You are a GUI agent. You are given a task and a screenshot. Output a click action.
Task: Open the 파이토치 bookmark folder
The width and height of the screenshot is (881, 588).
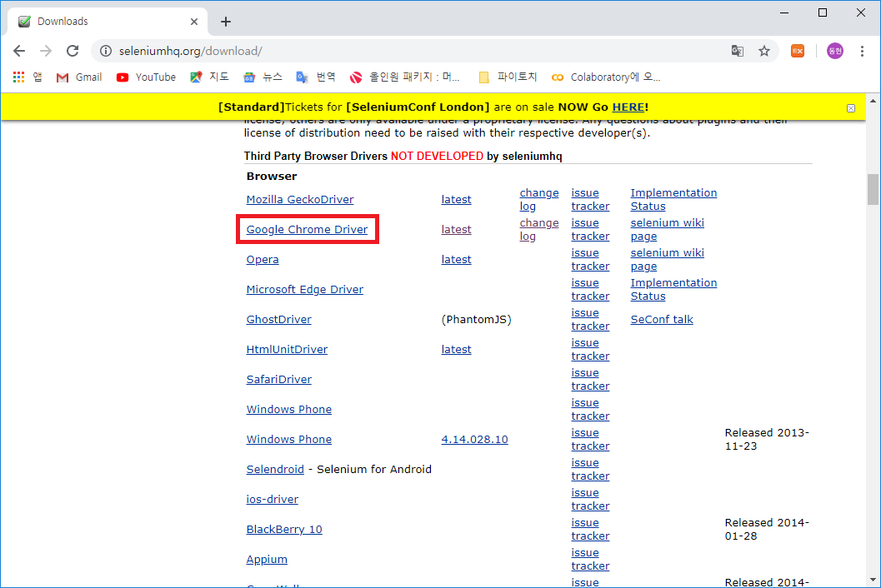[x=508, y=77]
